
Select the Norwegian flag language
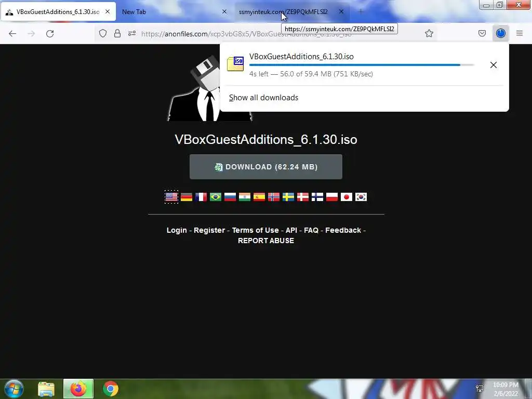point(274,197)
